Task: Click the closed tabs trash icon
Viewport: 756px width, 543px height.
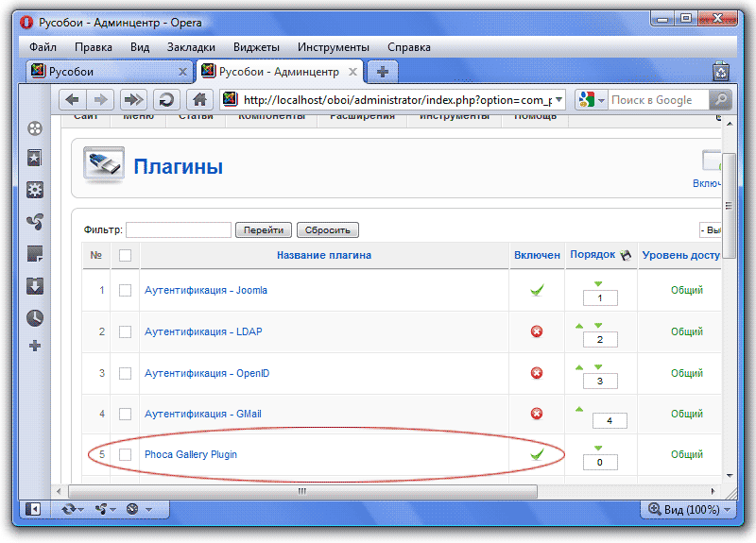Action: pyautogui.click(x=720, y=72)
